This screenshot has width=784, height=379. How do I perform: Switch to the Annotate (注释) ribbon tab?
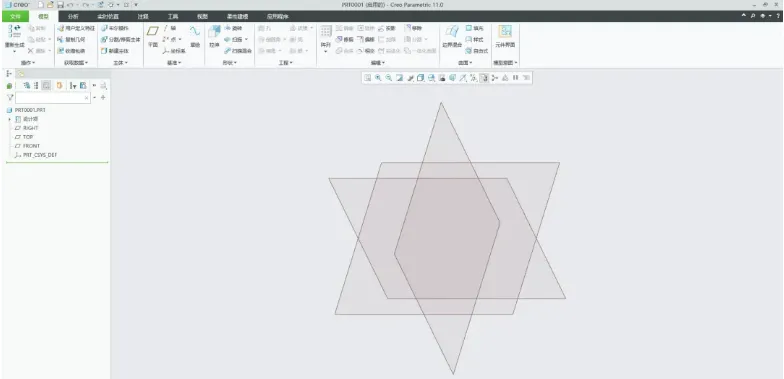pyautogui.click(x=143, y=16)
